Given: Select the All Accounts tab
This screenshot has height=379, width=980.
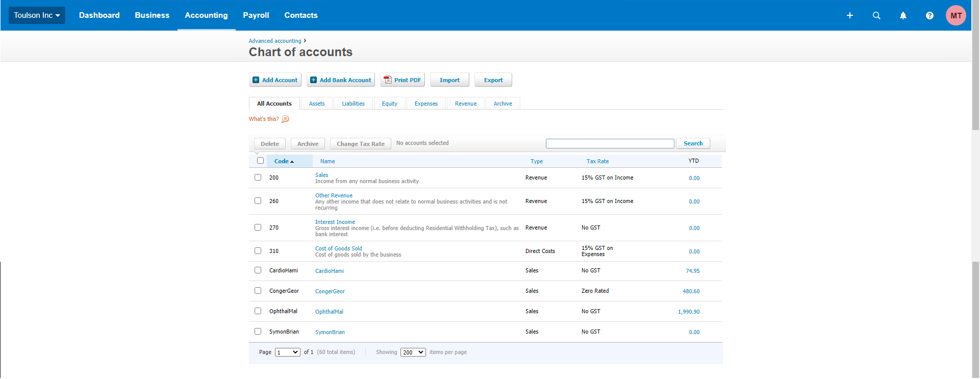Looking at the screenshot, I should pos(274,104).
